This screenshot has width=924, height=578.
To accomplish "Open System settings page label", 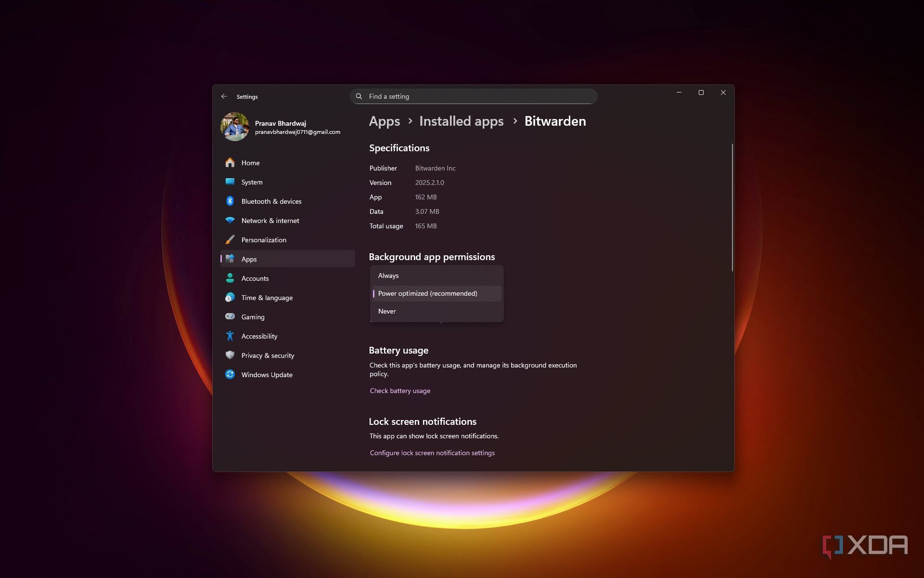I will pyautogui.click(x=252, y=182).
